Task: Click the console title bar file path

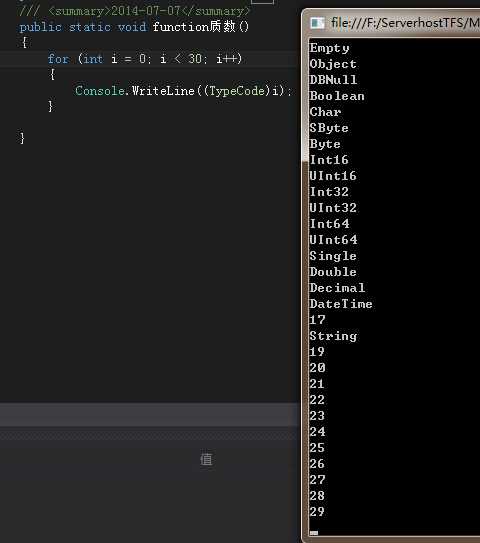Action: click(x=405, y=23)
